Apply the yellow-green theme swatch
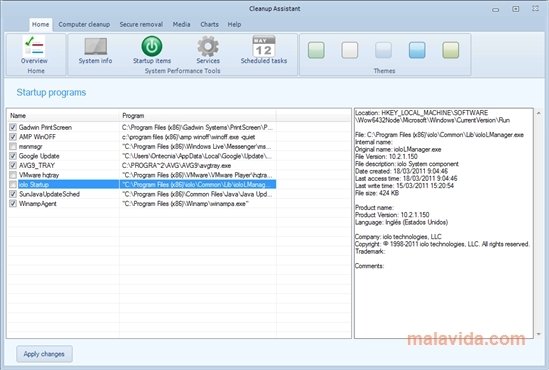Screen dimensions: 549x370 coord(451,50)
